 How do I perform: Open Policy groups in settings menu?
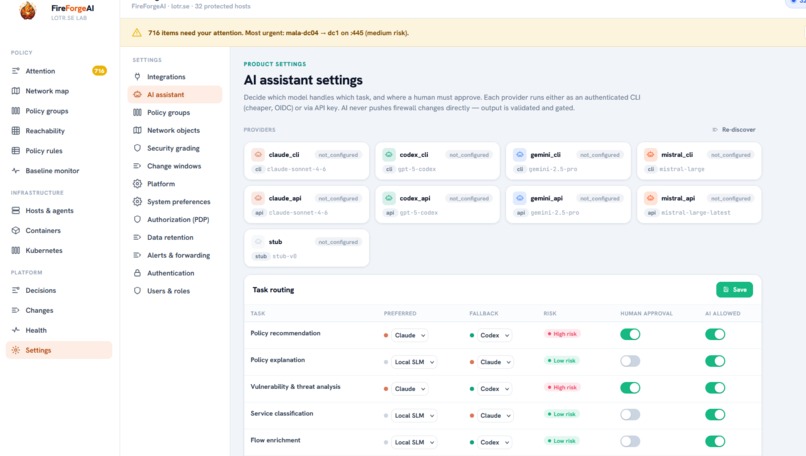pyautogui.click(x=175, y=113)
